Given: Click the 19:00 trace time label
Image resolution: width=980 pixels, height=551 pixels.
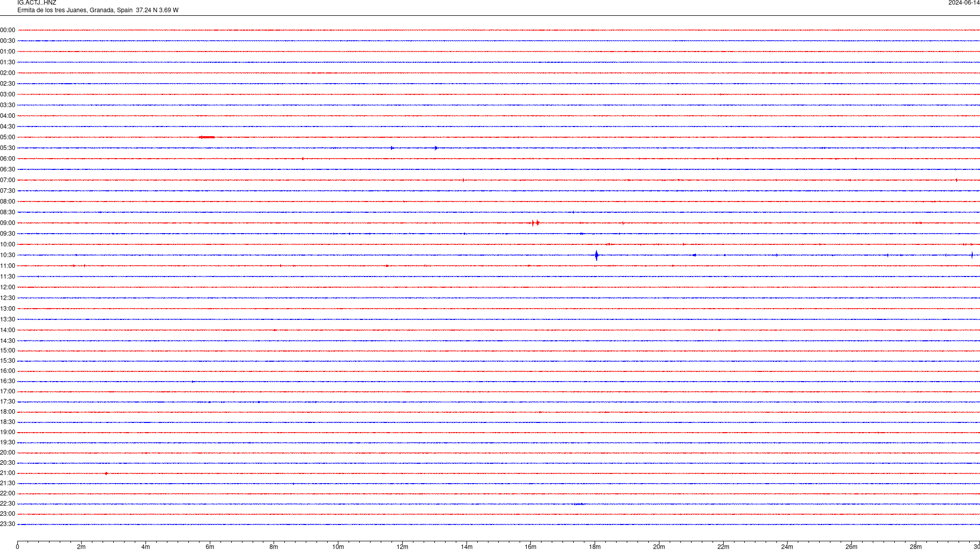Looking at the screenshot, I should point(8,432).
